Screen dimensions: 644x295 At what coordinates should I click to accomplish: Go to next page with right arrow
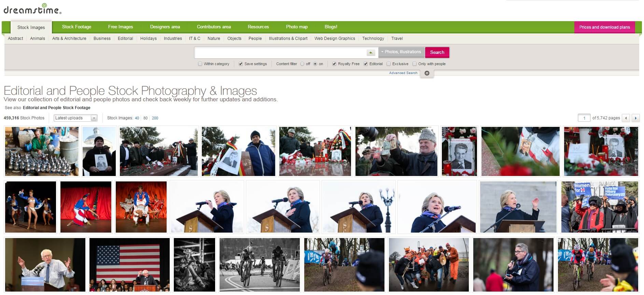click(x=635, y=118)
